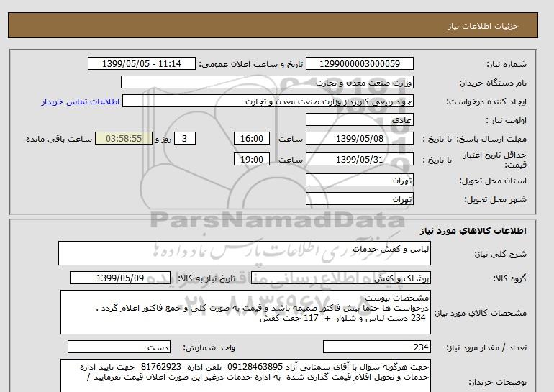Click the header title جزئیات اطلاعات نیاز
Viewport: 554px width, 392px height.
(x=483, y=26)
